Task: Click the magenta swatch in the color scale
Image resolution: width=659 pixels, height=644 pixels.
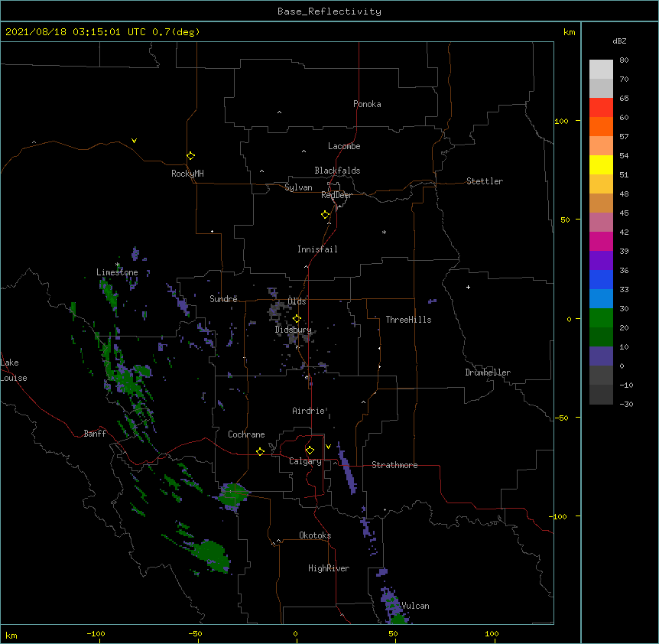Action: 601,241
